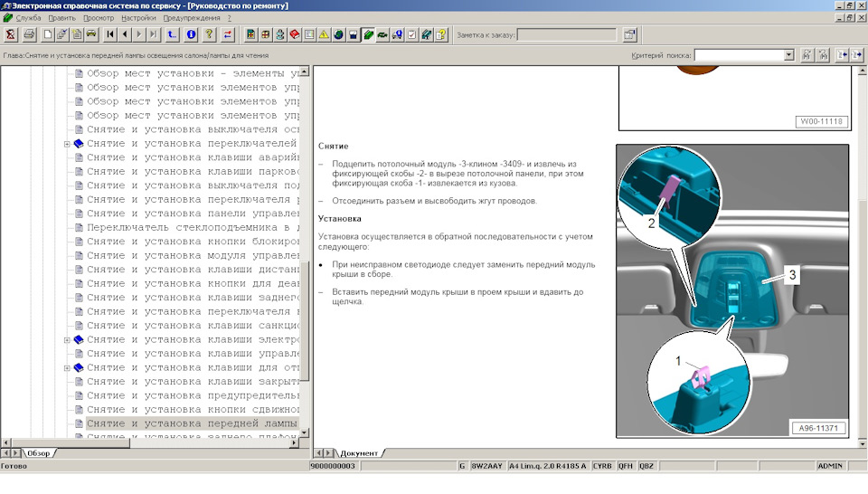Click the previous page left arrow icon

125,35
